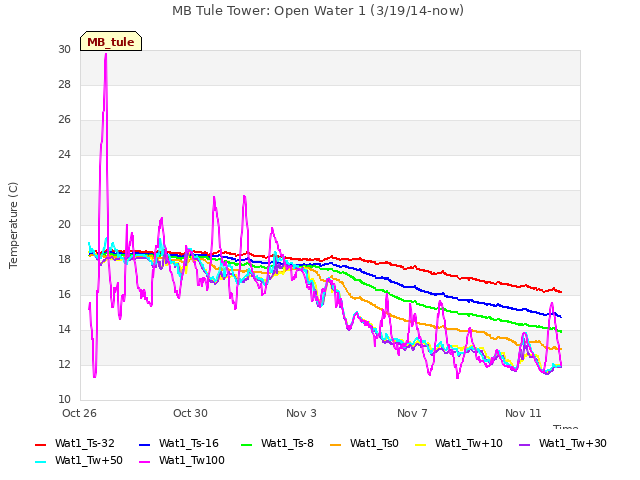Click the Temperature (C) axis label
The width and height of the screenshot is (640, 480).
[x=13, y=225]
